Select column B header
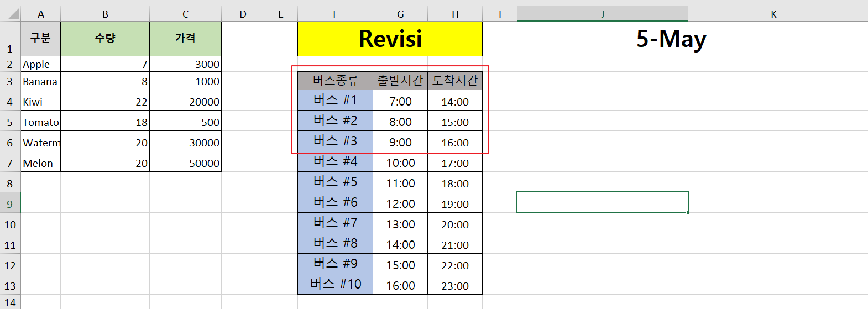 (105, 14)
